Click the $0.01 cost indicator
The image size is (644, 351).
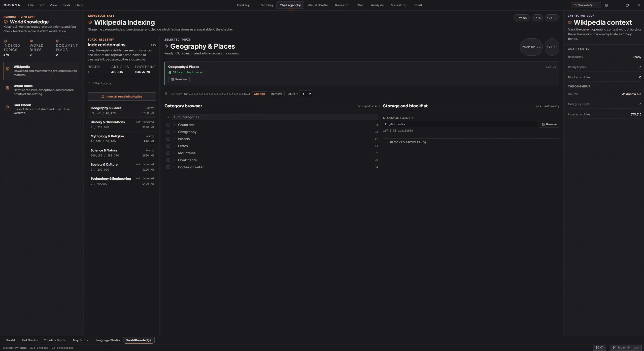(x=599, y=348)
